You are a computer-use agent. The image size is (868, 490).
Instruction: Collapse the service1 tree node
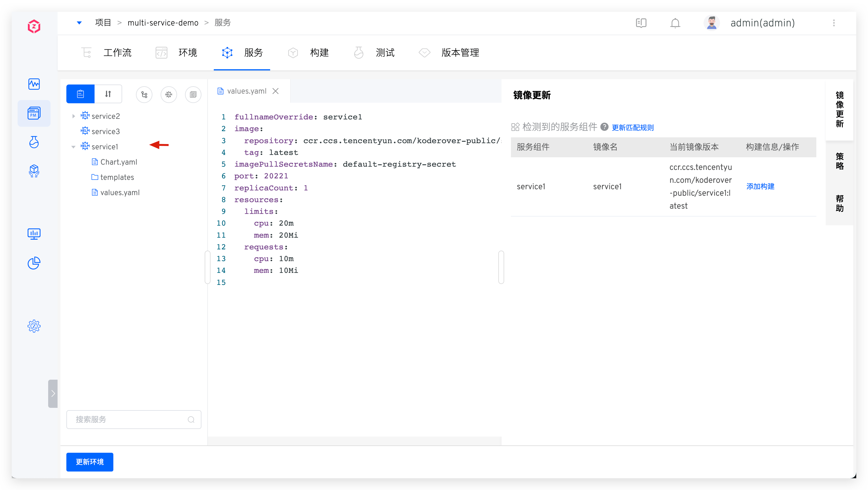tap(74, 146)
